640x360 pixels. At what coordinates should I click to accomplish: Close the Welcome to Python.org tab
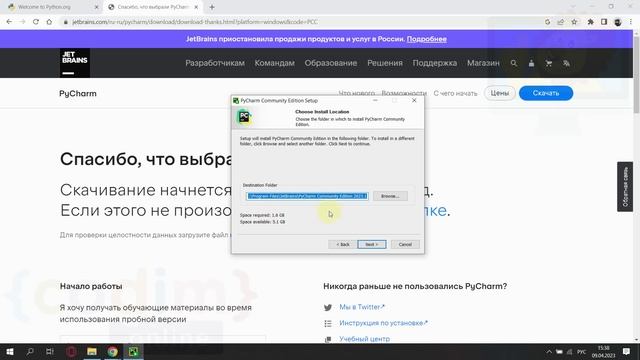96,7
